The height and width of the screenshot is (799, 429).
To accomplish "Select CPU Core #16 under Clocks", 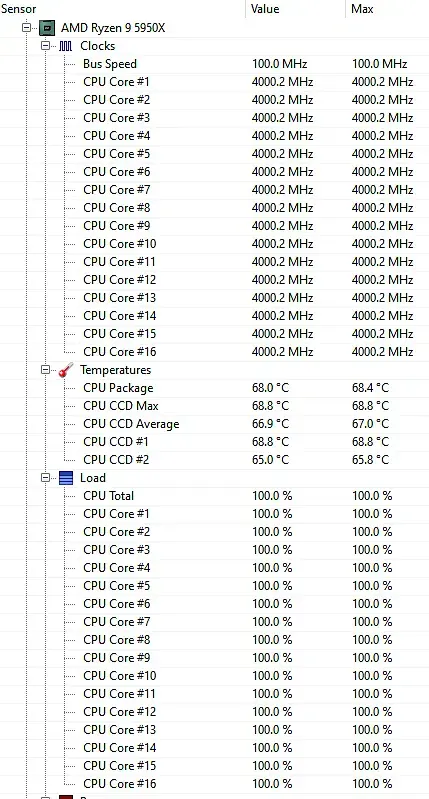I will (x=214, y=352).
